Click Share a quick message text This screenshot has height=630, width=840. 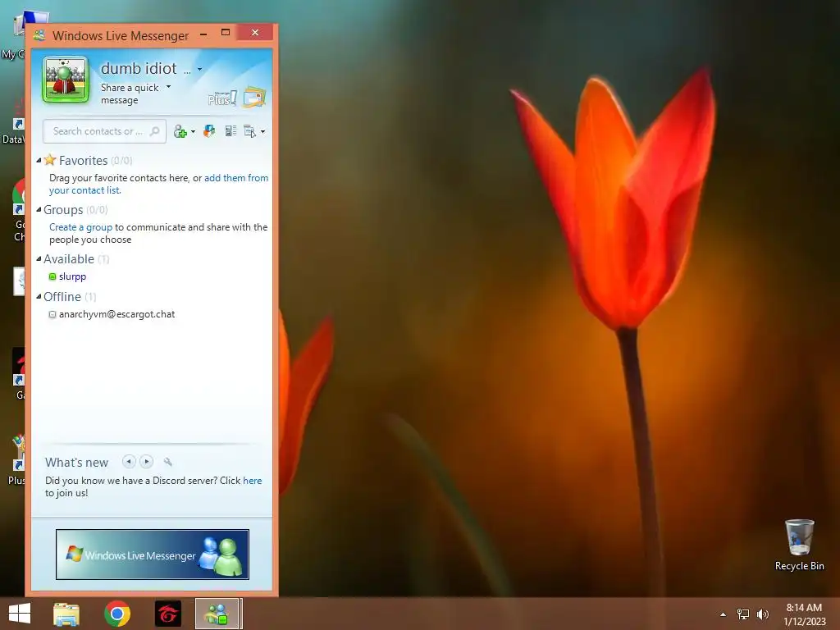(130, 94)
